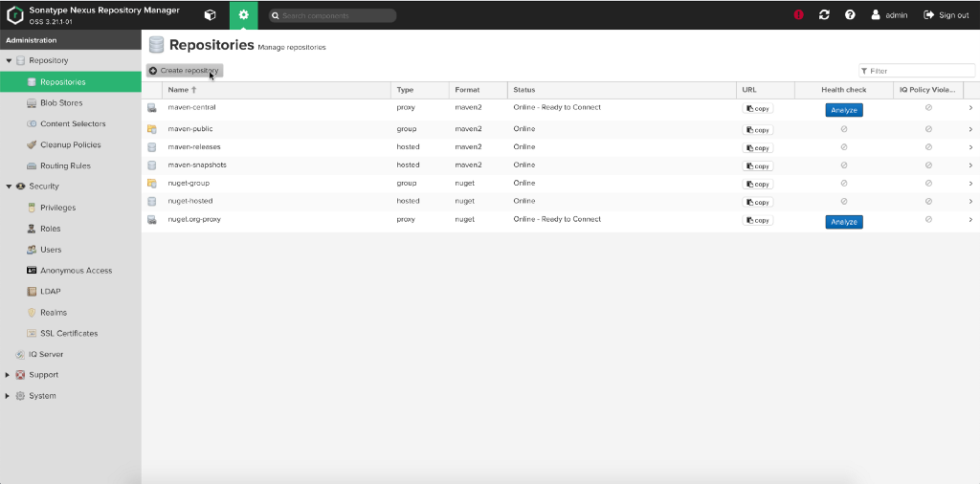
Task: Open maven-public row details chevron
Action: 970,129
